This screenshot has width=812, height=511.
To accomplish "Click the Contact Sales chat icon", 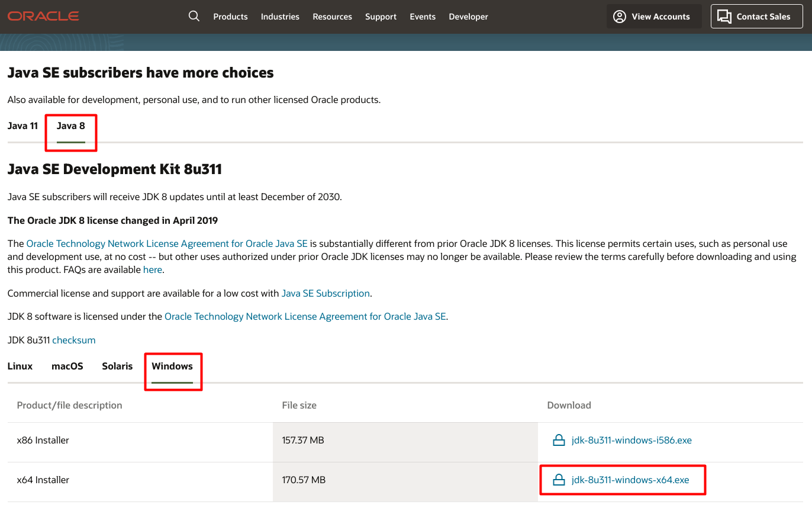I will coord(724,17).
